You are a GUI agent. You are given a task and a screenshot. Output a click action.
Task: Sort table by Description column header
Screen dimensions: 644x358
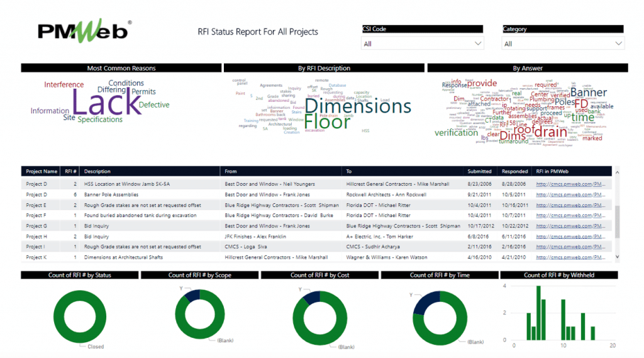[x=97, y=171]
